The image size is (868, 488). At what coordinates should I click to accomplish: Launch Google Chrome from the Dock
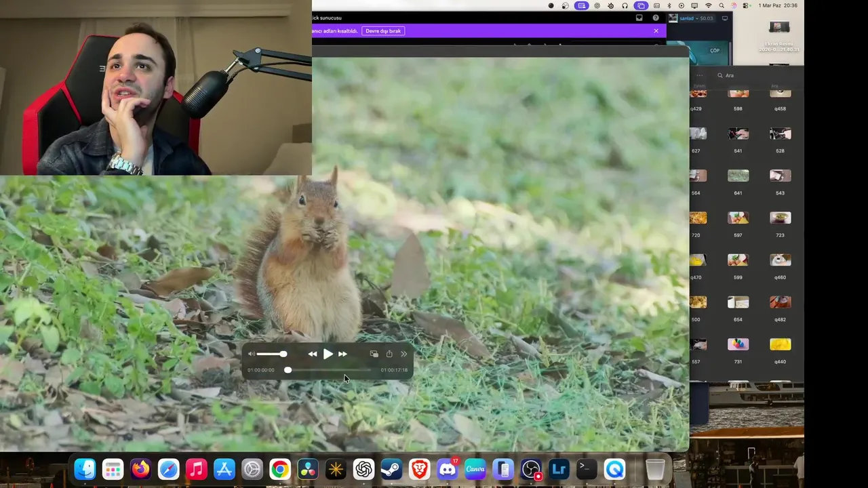(279, 469)
